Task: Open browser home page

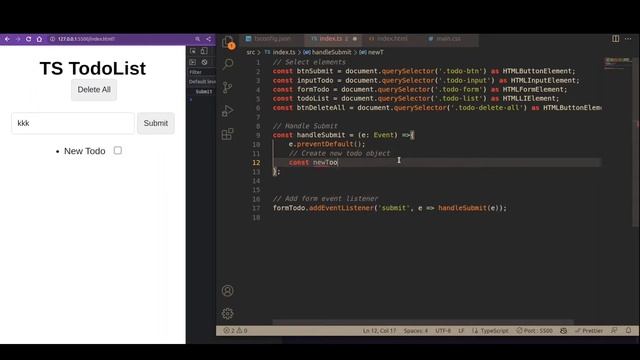Action: pyautogui.click(x=39, y=39)
